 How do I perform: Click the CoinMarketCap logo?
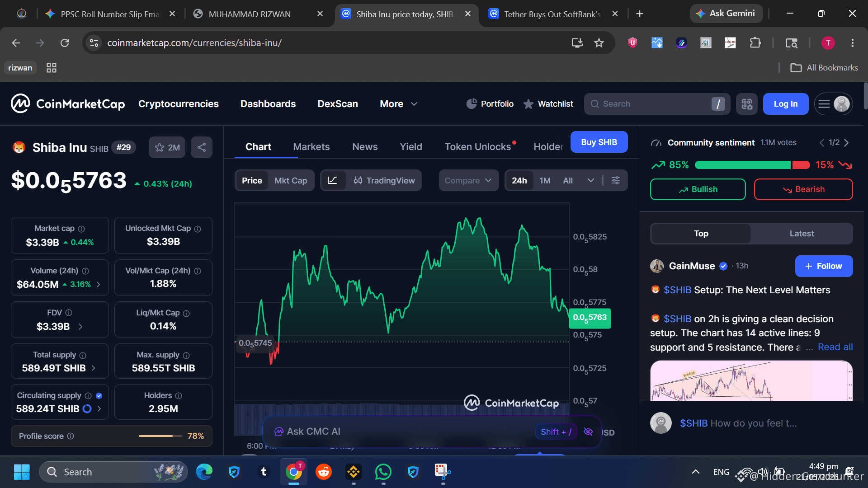tap(68, 104)
